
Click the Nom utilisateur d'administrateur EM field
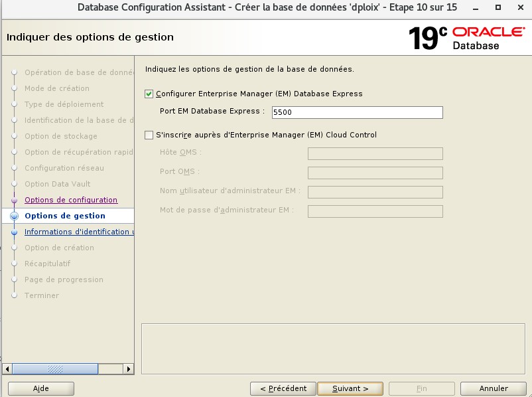pyautogui.click(x=375, y=192)
